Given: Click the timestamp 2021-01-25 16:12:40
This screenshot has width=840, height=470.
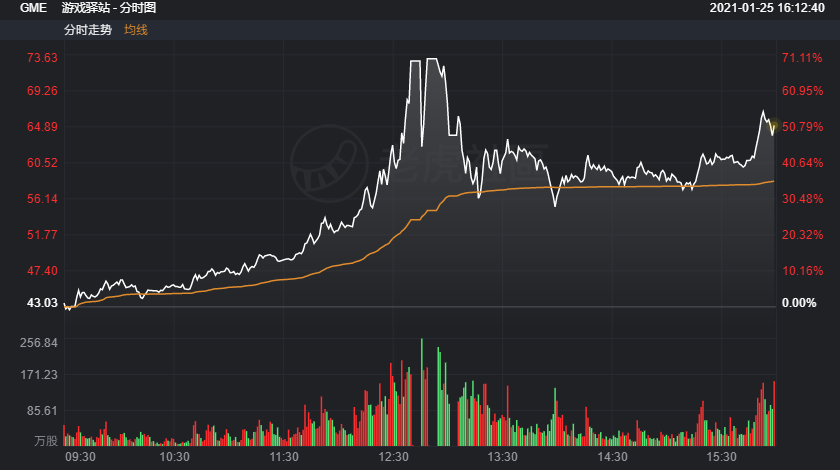Looking at the screenshot, I should 767,8.
